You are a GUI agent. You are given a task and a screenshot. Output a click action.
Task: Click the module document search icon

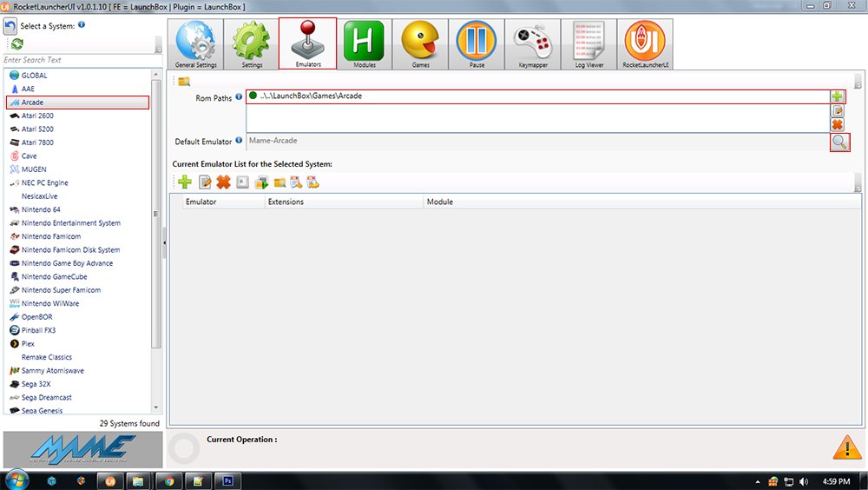click(296, 182)
